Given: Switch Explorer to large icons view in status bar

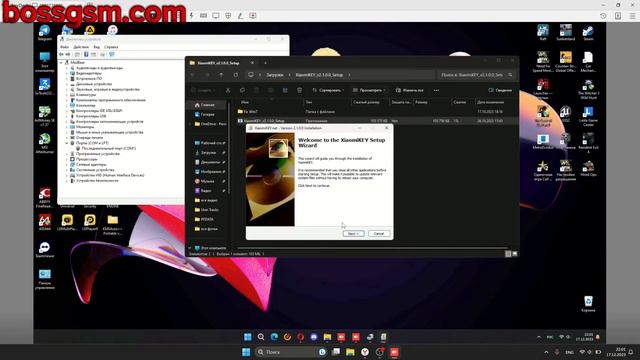Looking at the screenshot, I should click(x=515, y=254).
